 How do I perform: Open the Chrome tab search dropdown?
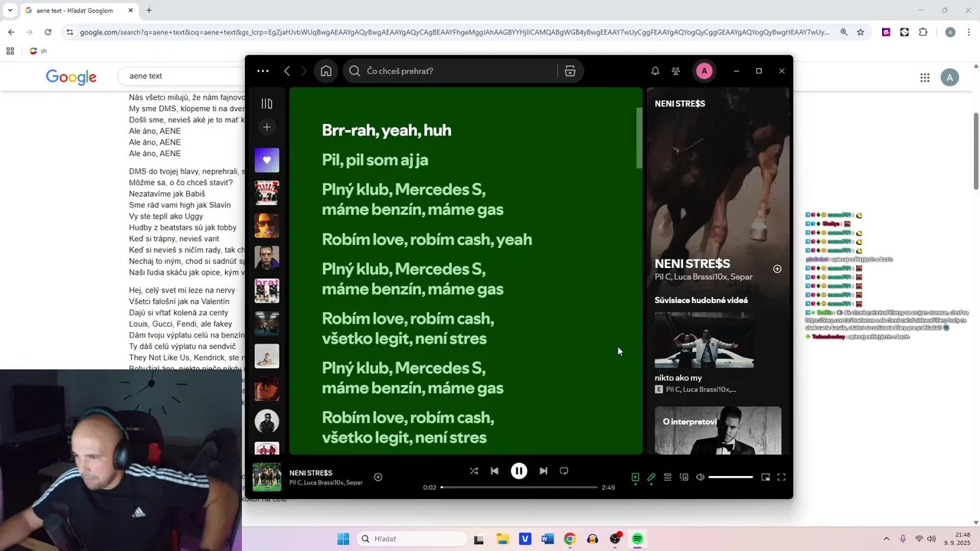click(x=9, y=11)
